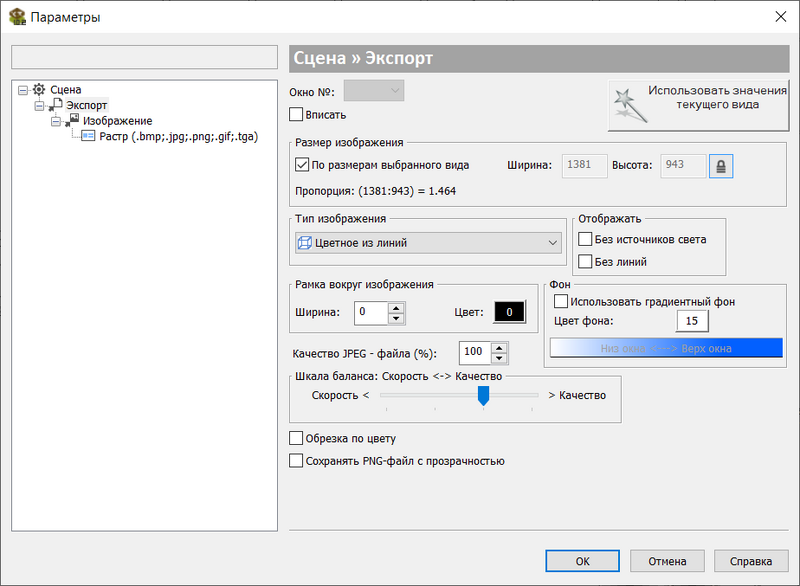Increase JPEG quality with up arrow
The width and height of the screenshot is (800, 586).
click(x=499, y=348)
